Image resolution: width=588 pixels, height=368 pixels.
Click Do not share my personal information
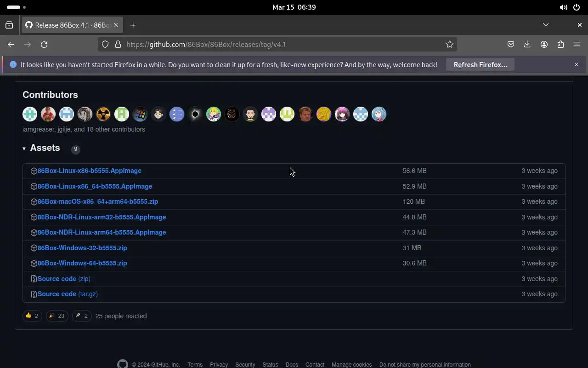(x=425, y=365)
